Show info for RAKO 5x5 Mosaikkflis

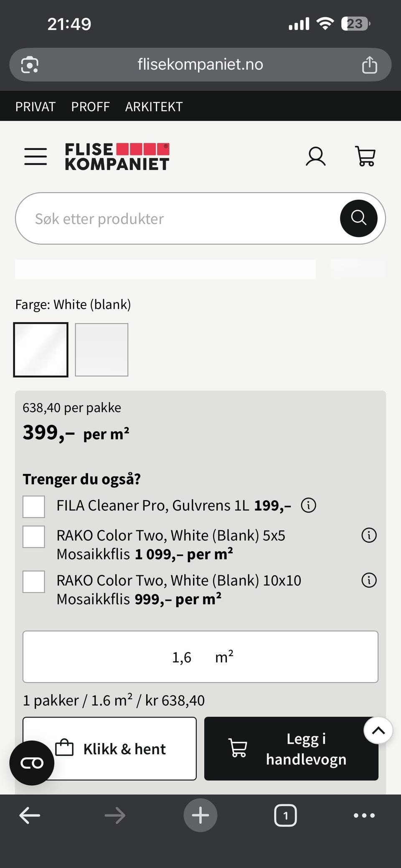click(369, 535)
